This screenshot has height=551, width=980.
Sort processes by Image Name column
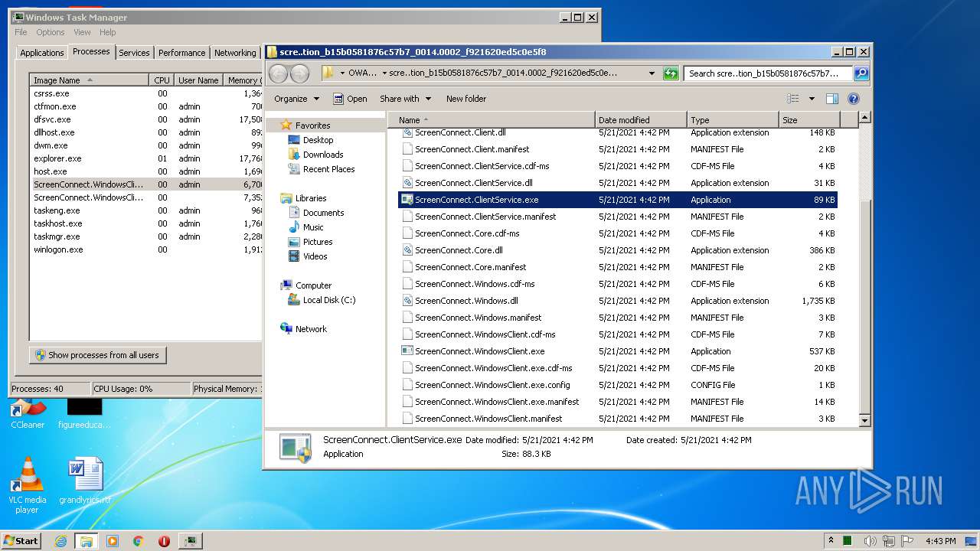(89, 80)
